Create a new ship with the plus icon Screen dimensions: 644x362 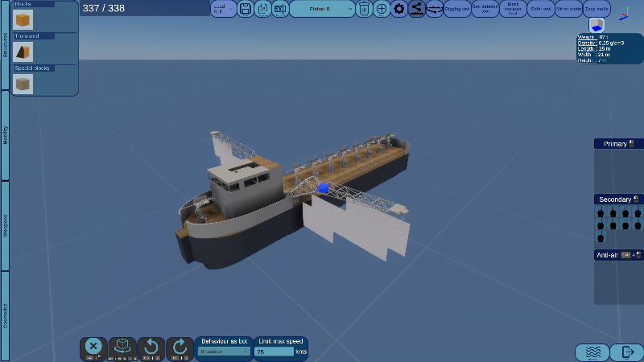(x=382, y=9)
